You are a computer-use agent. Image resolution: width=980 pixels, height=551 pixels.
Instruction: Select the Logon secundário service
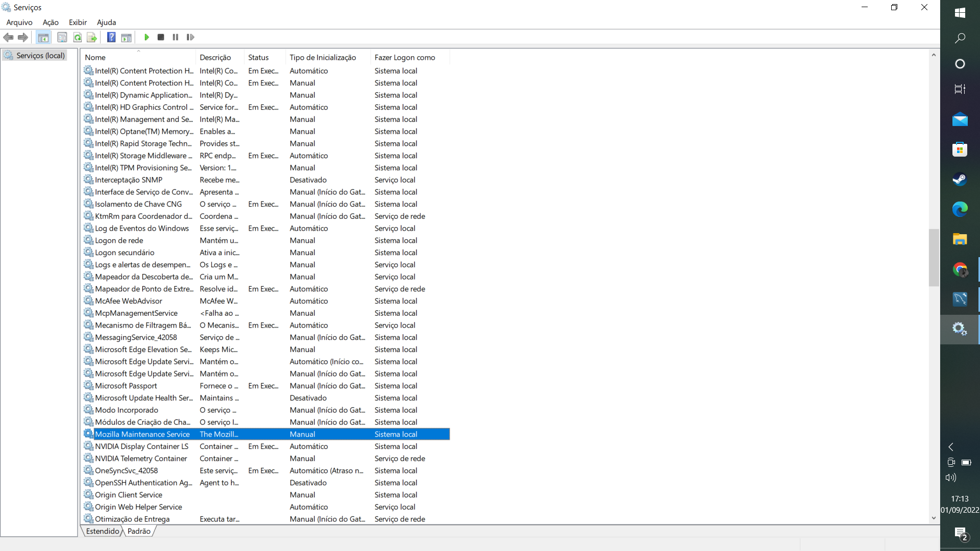coord(266,253)
